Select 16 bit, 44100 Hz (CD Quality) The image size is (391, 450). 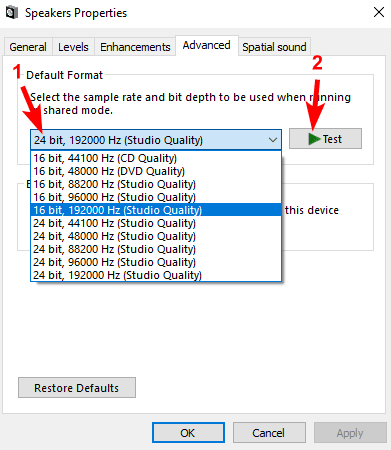pyautogui.click(x=156, y=158)
